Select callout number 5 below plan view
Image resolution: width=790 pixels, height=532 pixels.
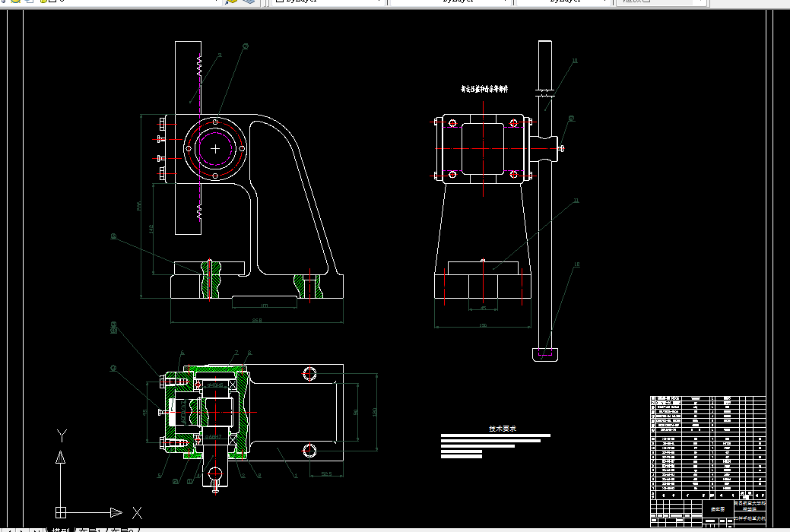pyautogui.click(x=160, y=476)
